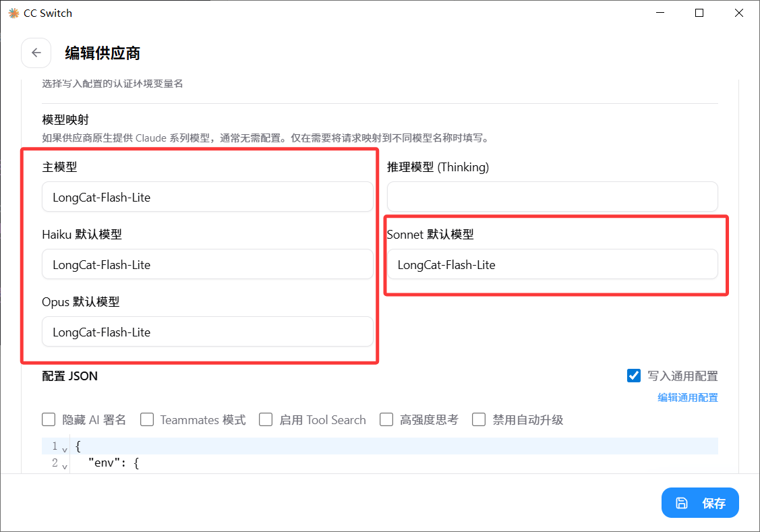Collapse JSON line 1 fold arrow
Viewport: 760px width, 532px height.
[65, 450]
